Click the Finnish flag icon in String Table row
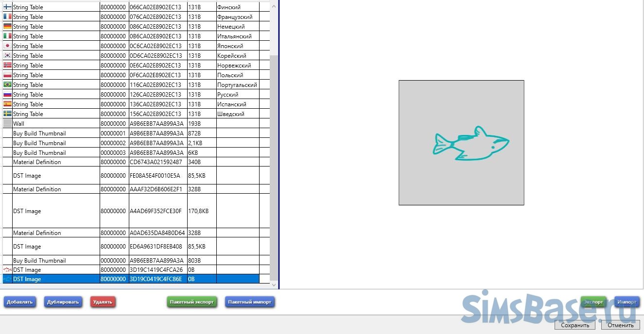Viewport: 644px width, 334px height. (x=7, y=7)
